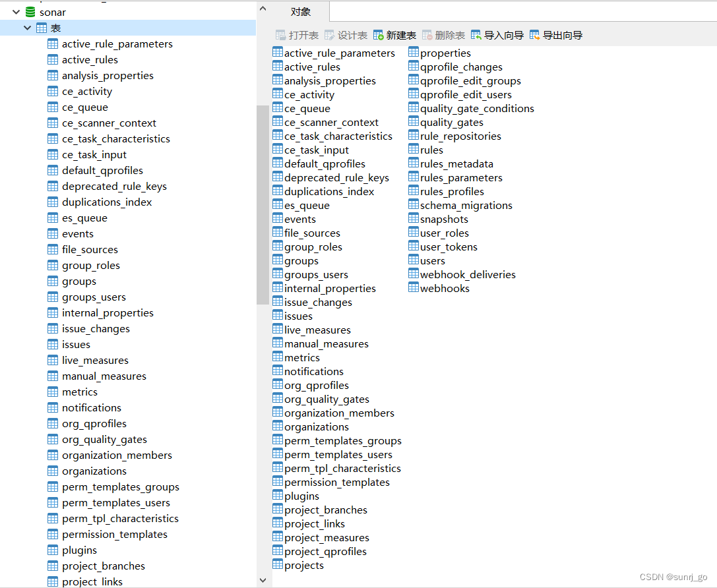Select events table icon in tree
717x588 pixels.
[x=53, y=234]
